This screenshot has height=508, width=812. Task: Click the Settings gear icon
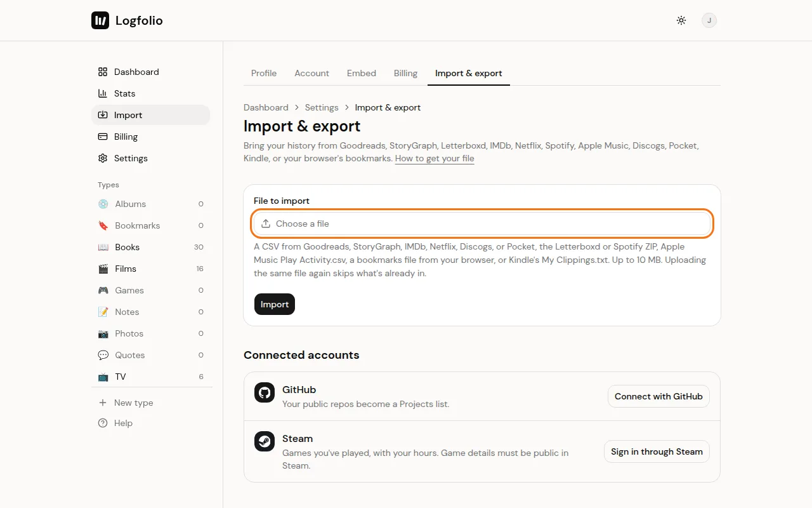coord(103,158)
